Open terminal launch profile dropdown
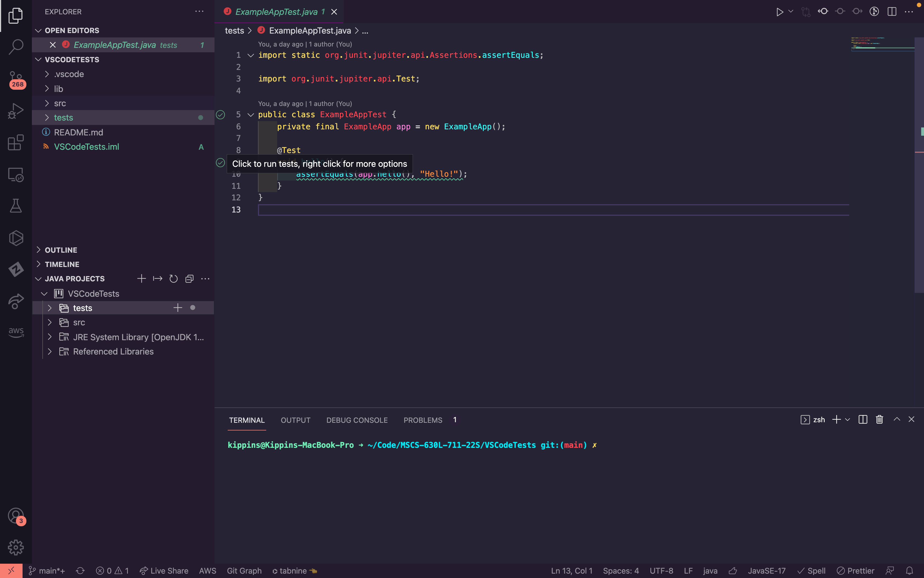The width and height of the screenshot is (924, 578). 847,420
